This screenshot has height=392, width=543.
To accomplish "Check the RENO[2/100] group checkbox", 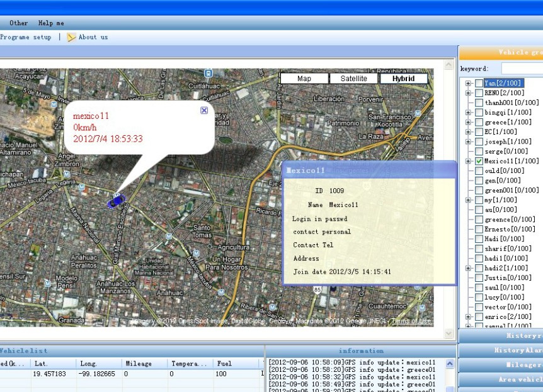I will 479,92.
